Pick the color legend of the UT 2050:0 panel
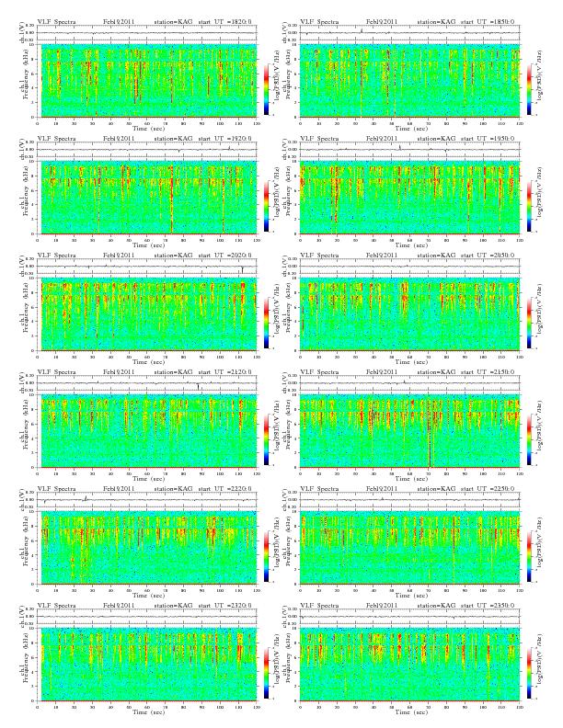The image size is (563, 728). point(530,323)
